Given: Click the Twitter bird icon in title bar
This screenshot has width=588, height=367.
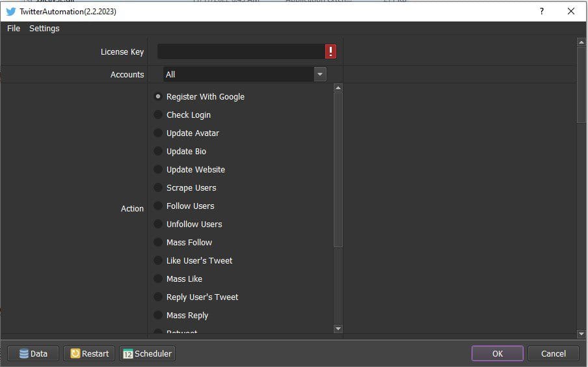Looking at the screenshot, I should click(x=11, y=11).
